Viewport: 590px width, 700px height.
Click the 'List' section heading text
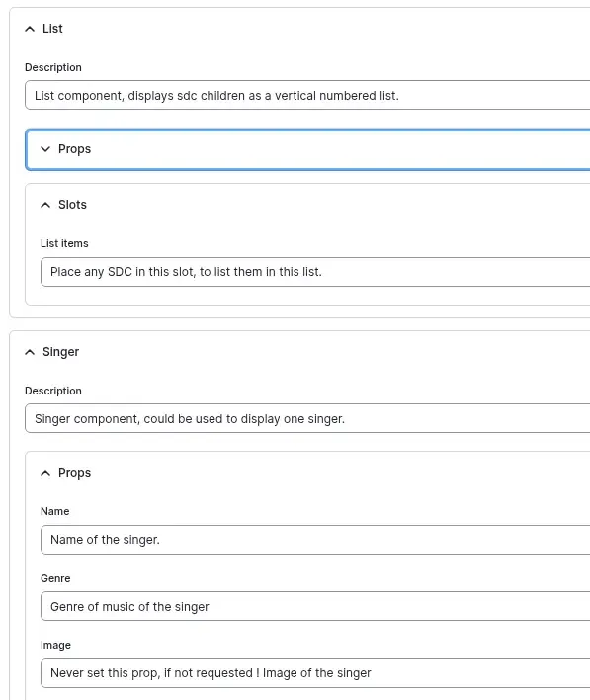(52, 29)
